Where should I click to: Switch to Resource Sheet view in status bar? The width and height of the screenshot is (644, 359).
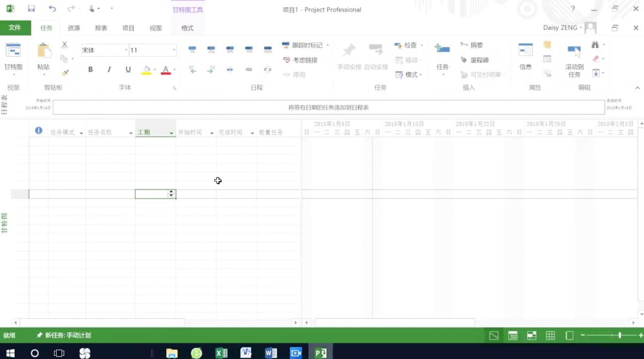pyautogui.click(x=551, y=336)
